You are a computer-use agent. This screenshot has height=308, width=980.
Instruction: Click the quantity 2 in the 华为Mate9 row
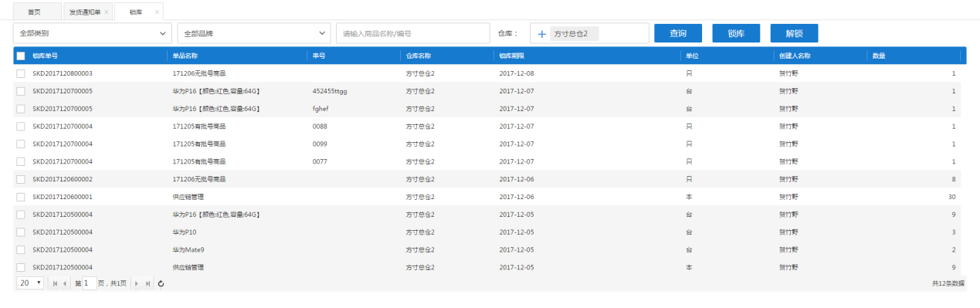coord(954,249)
